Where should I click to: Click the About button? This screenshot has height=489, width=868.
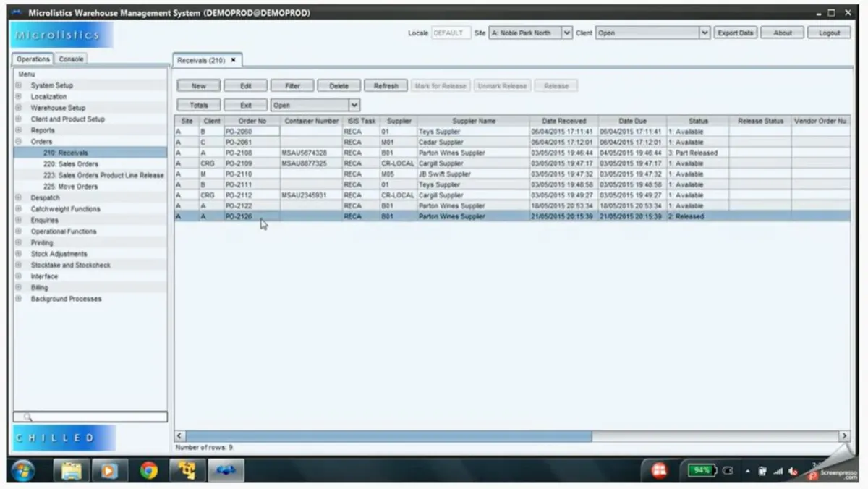783,33
